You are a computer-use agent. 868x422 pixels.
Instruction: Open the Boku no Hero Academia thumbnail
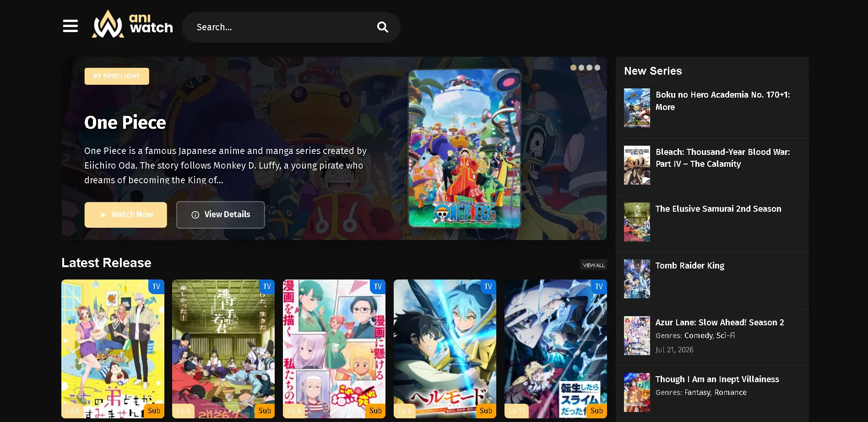[x=637, y=108]
